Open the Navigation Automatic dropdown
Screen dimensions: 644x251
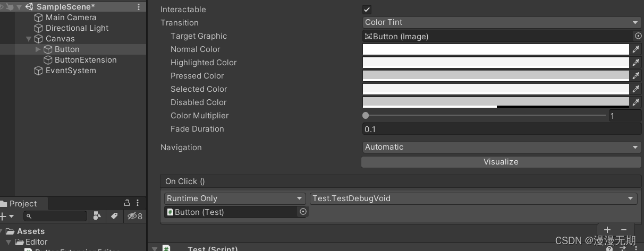[x=501, y=147]
